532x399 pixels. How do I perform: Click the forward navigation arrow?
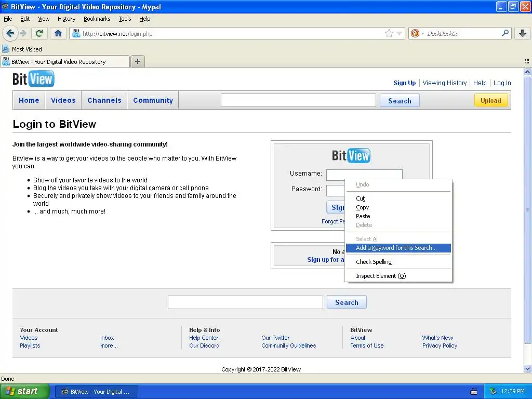23,33
